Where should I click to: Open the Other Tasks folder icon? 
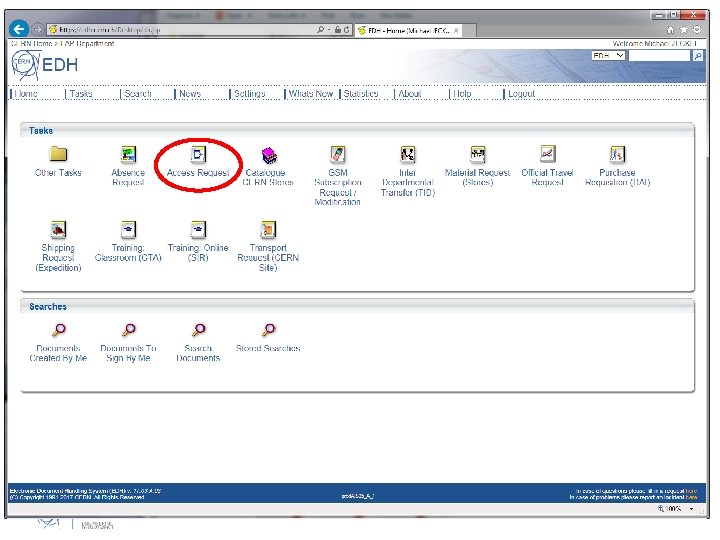(58, 154)
